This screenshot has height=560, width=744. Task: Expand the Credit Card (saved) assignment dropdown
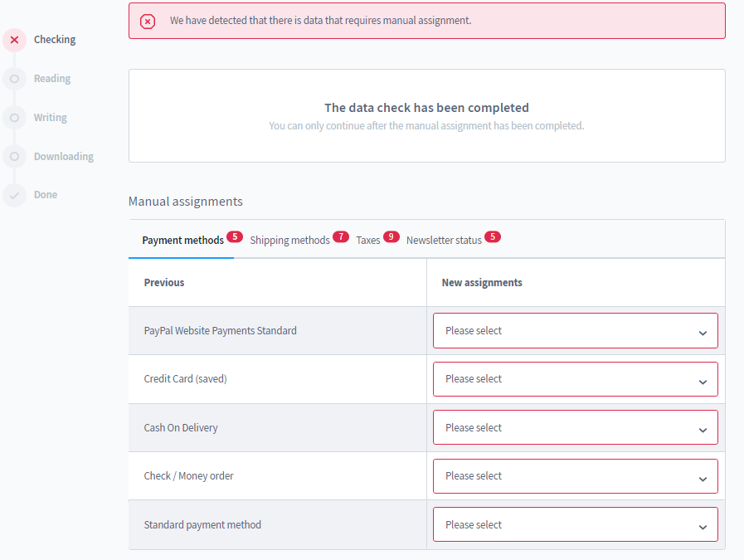tap(575, 379)
